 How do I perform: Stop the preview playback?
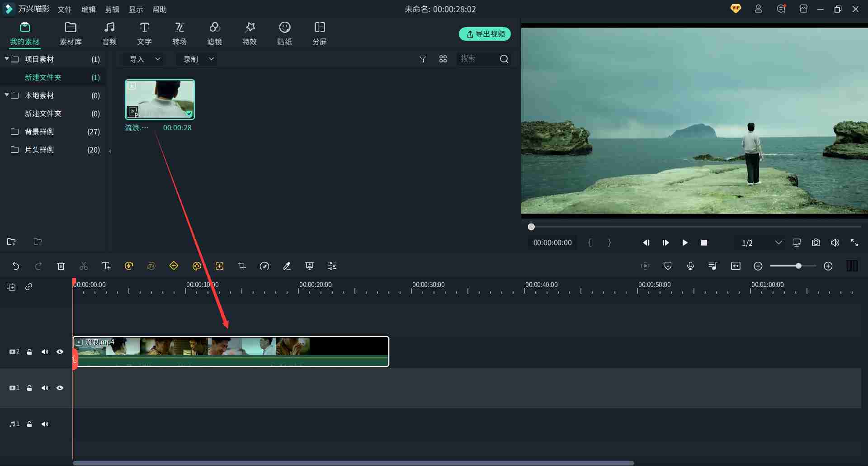704,243
